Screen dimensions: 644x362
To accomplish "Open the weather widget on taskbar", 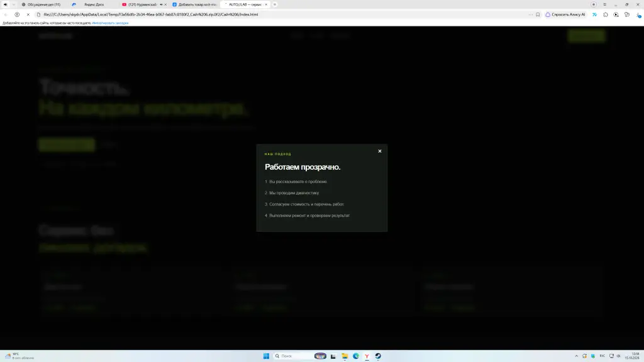I will (19, 356).
